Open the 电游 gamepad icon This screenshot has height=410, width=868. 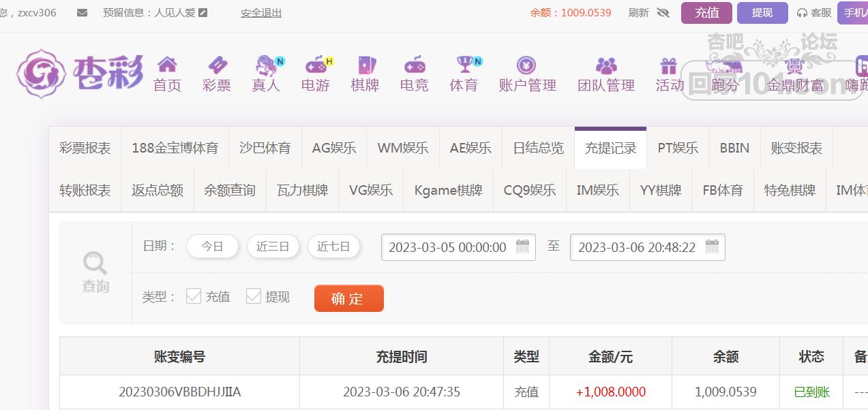(x=316, y=65)
